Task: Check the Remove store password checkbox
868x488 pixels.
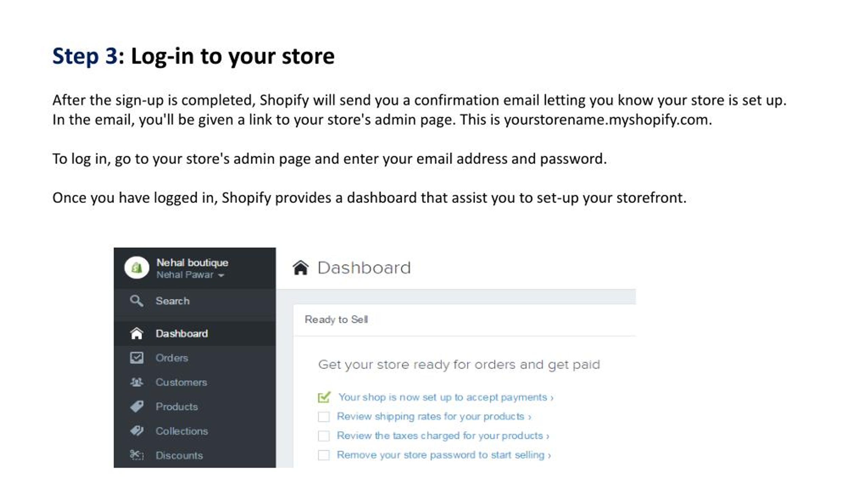Action: (324, 455)
